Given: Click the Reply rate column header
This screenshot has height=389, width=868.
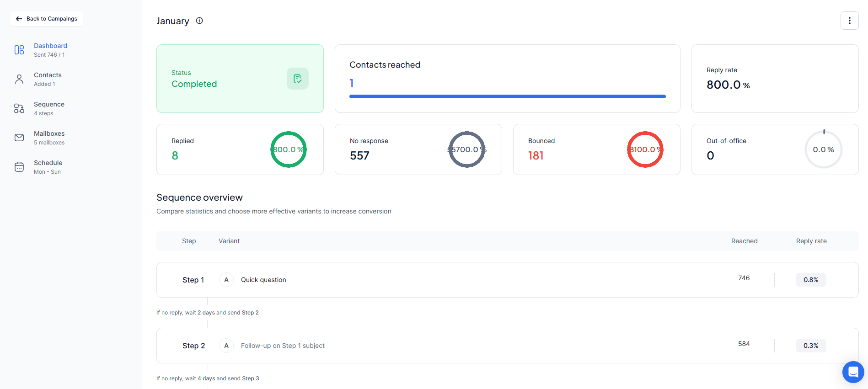Looking at the screenshot, I should pyautogui.click(x=811, y=241).
